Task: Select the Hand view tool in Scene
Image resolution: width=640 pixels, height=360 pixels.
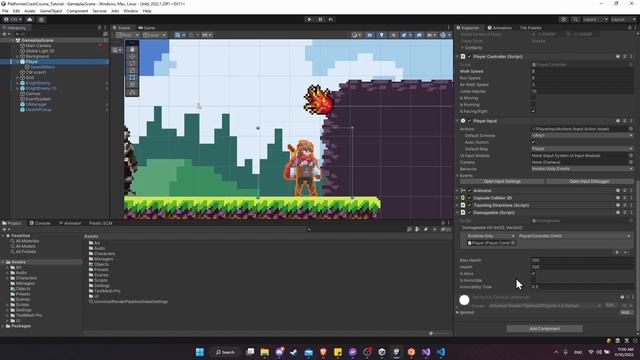Action: click(x=132, y=49)
